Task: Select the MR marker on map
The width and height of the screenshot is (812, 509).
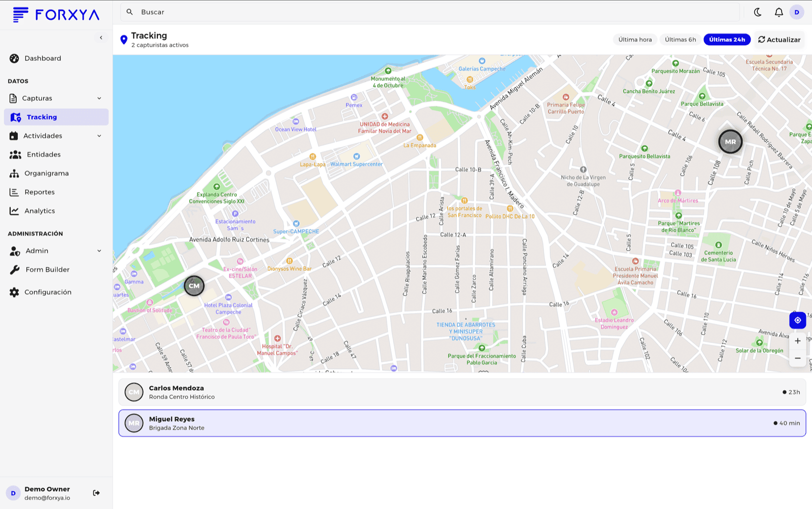Action: coord(730,142)
